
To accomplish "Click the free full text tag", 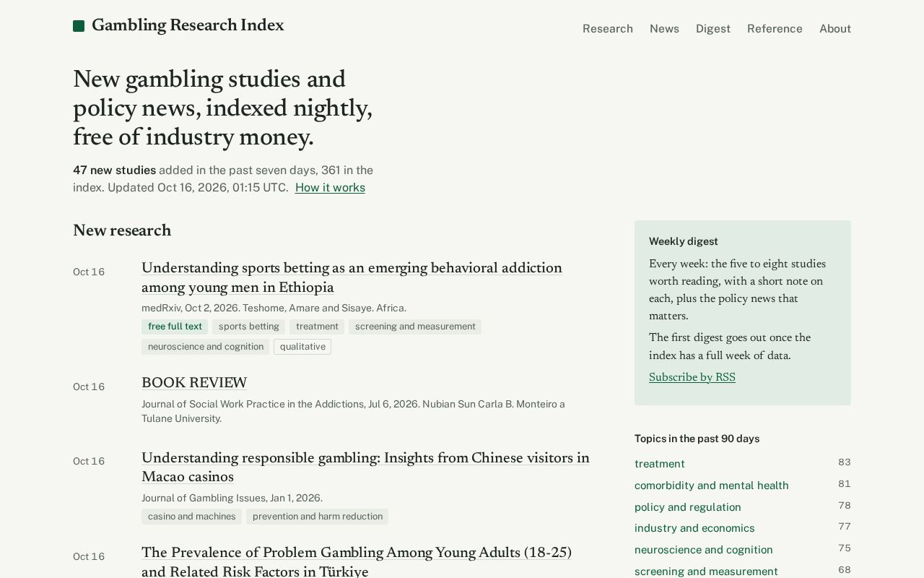I will click(175, 327).
